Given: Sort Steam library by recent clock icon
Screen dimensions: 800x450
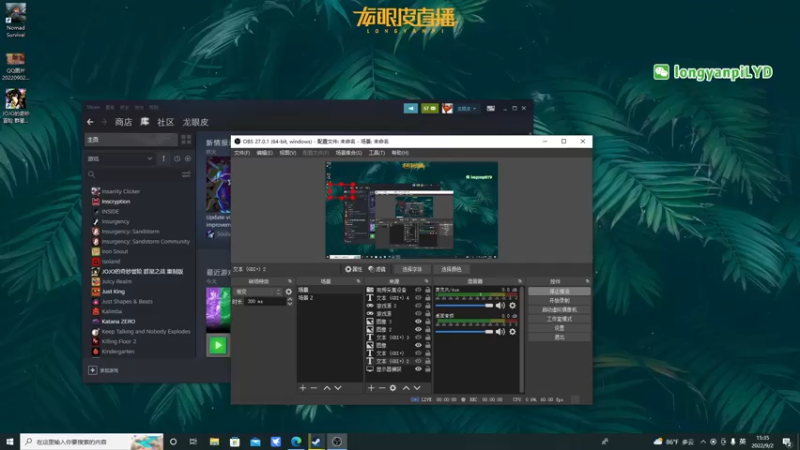Looking at the screenshot, I should (x=177, y=159).
